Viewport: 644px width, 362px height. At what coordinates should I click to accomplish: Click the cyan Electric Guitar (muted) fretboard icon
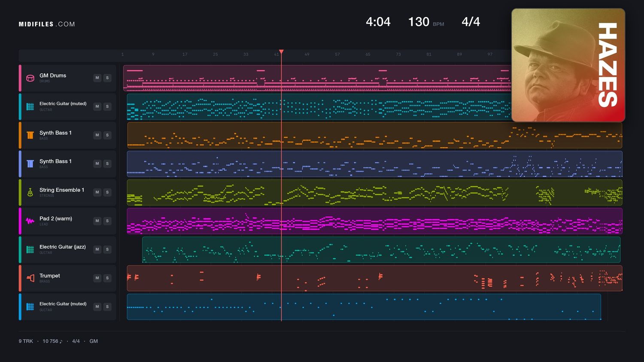[x=30, y=106]
